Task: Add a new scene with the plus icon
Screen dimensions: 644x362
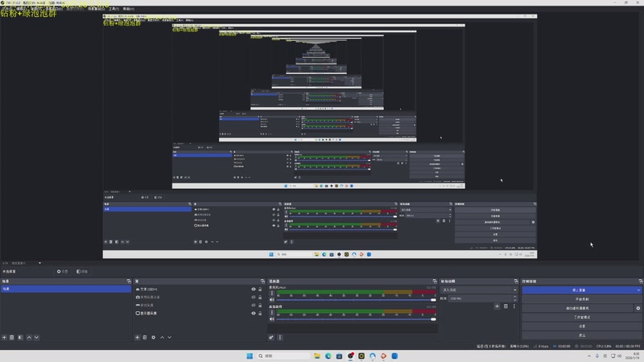Action: (4, 337)
